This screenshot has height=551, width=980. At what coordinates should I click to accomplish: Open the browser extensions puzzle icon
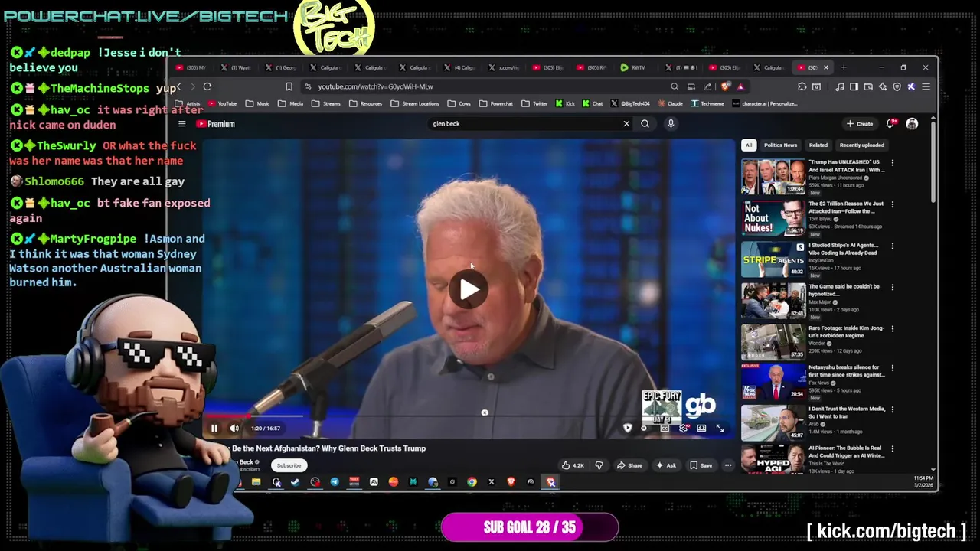(802, 86)
